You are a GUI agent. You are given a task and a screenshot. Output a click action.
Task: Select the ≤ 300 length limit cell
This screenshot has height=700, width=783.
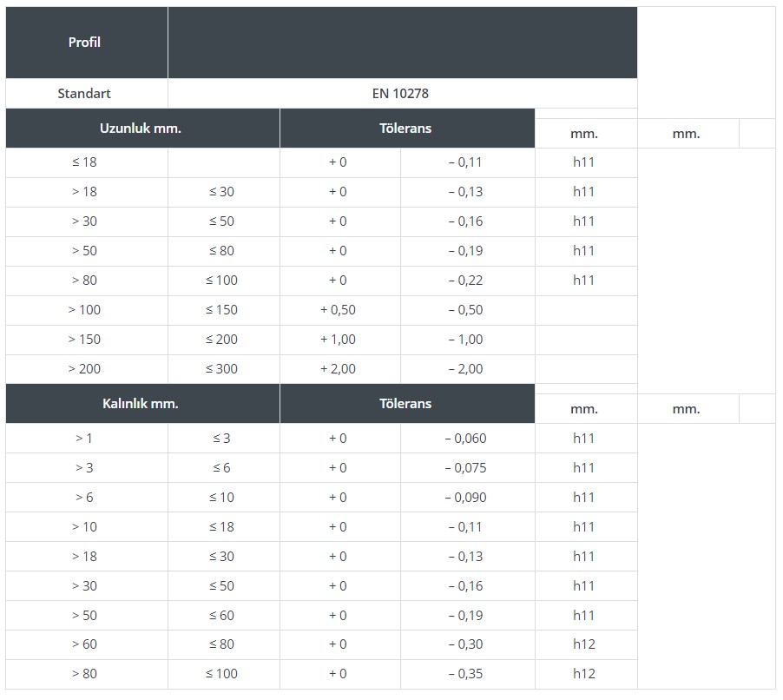[x=221, y=368]
